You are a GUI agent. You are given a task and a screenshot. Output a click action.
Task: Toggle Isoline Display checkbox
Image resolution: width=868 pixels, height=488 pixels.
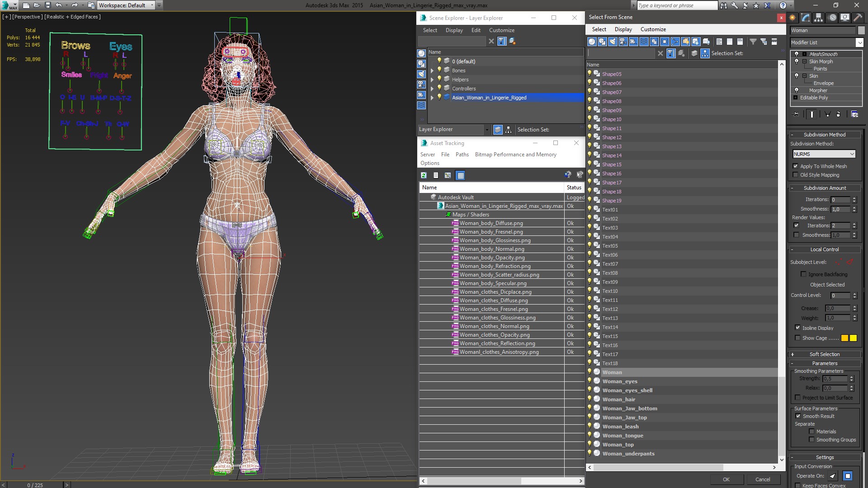797,328
